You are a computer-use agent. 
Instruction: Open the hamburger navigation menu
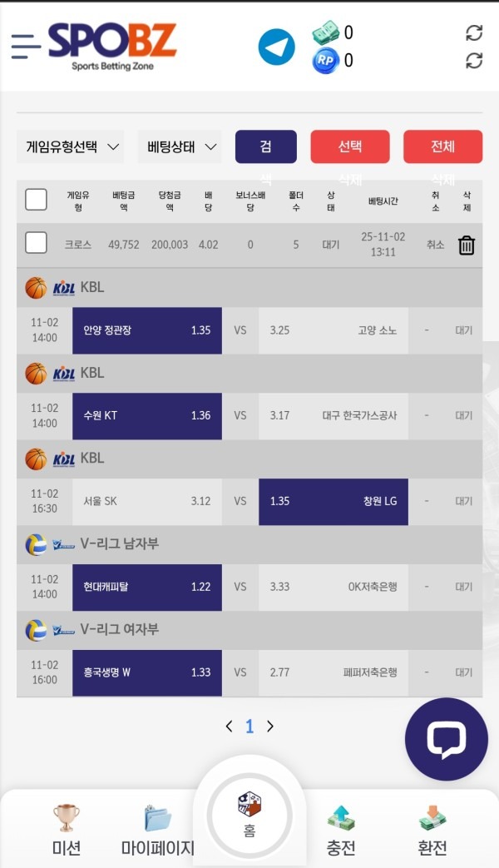coord(26,46)
